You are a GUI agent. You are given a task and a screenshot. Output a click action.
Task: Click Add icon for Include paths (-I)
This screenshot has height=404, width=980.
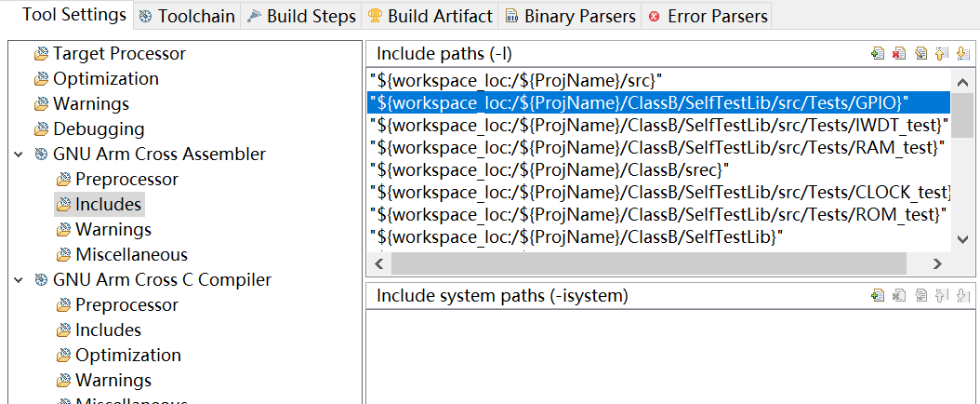tap(878, 54)
